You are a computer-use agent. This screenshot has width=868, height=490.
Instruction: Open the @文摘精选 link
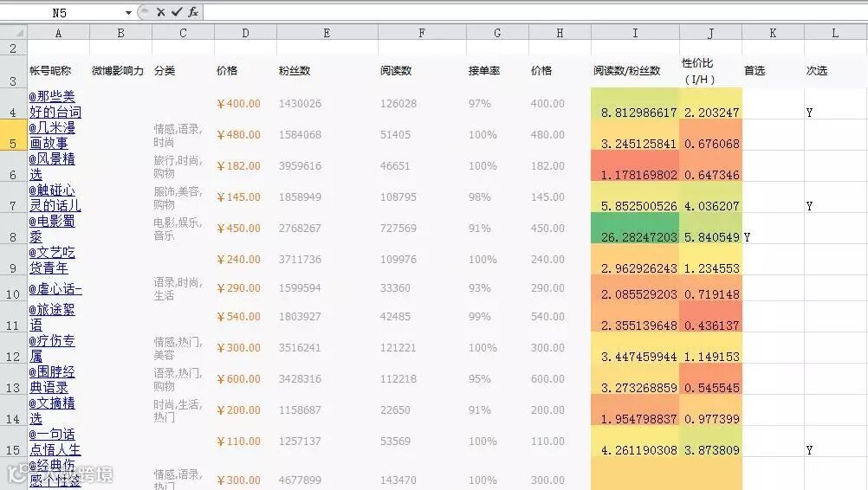[52, 410]
